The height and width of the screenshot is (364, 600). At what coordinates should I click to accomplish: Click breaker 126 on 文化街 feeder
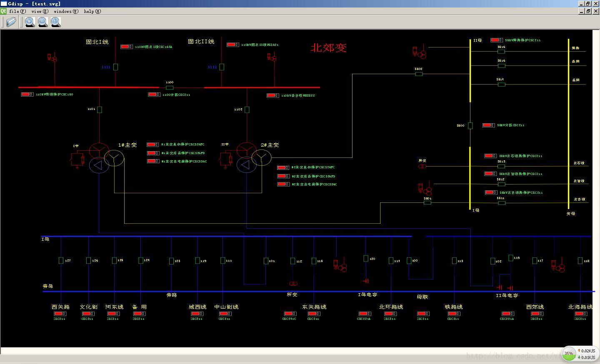click(x=88, y=260)
